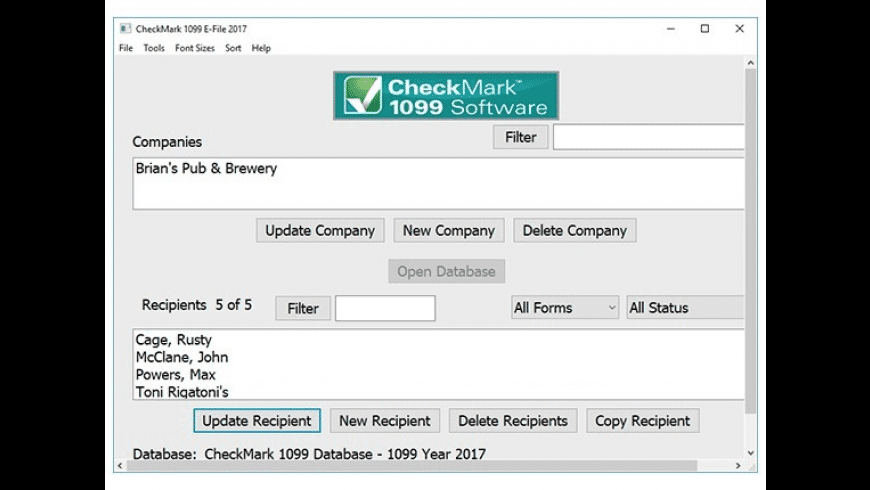870x490 pixels.
Task: Select recipient Toni Rigatoni's
Action: point(438,391)
